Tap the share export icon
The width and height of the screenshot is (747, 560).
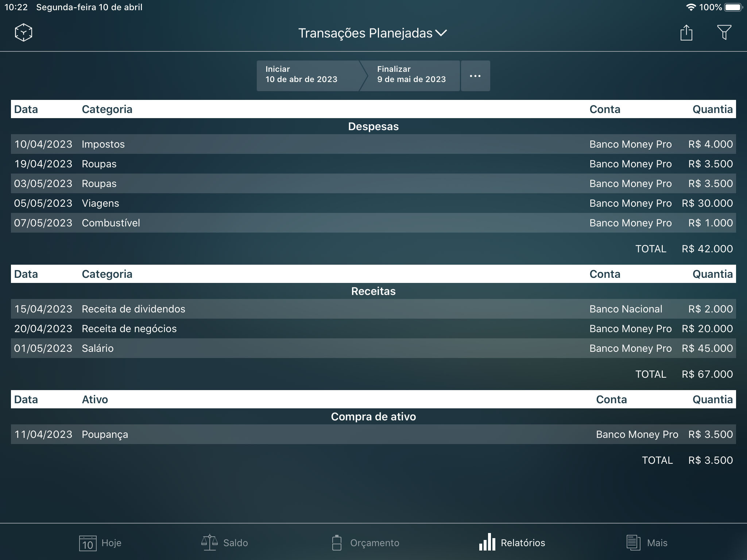tap(686, 32)
